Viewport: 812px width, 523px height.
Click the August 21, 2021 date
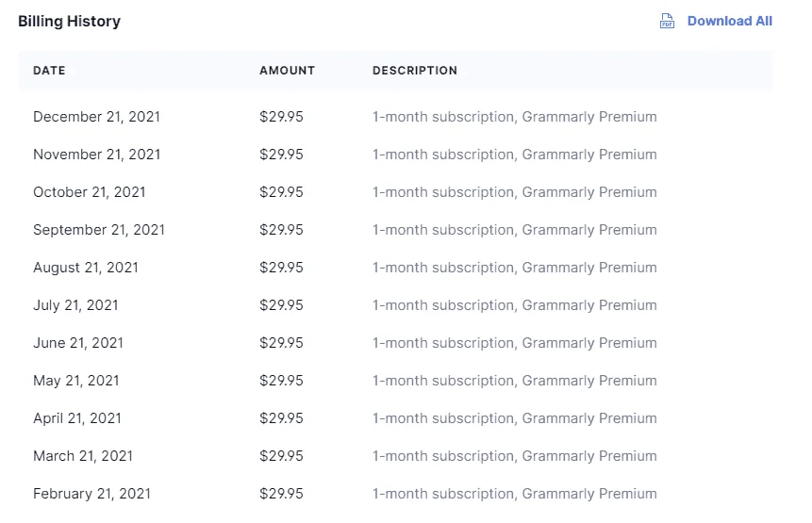86,268
